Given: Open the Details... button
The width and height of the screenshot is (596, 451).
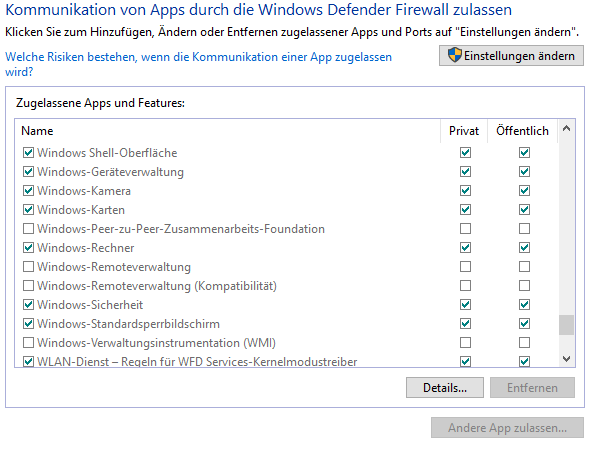Looking at the screenshot, I should [445, 388].
